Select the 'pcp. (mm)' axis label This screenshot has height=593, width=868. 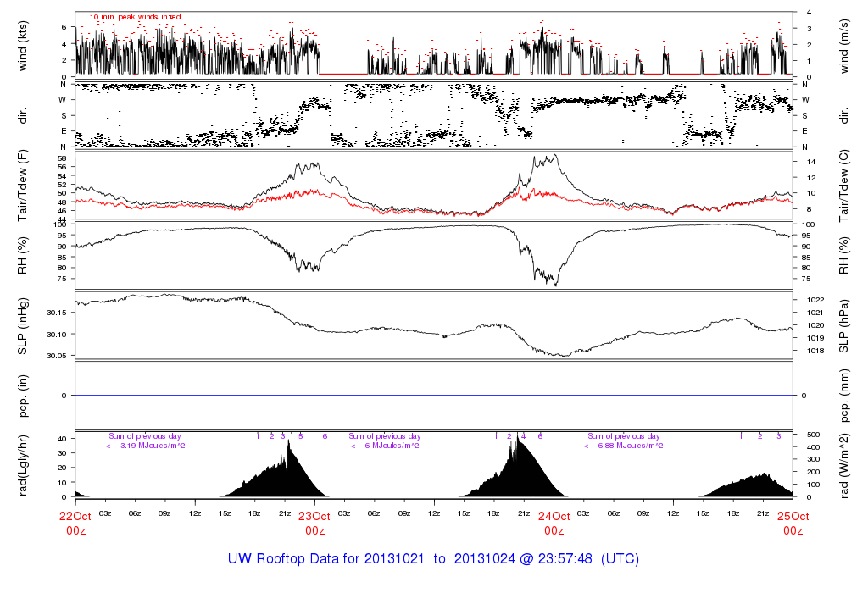tap(845, 396)
